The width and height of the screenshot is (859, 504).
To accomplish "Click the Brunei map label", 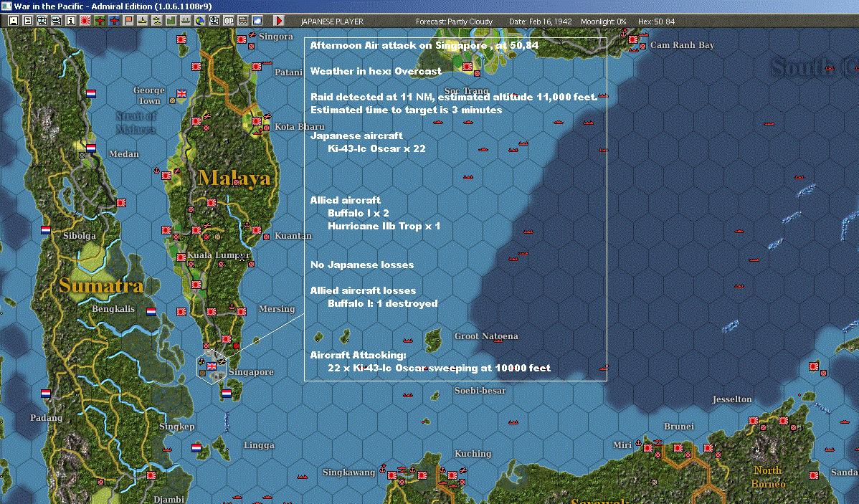I will pyautogui.click(x=679, y=426).
